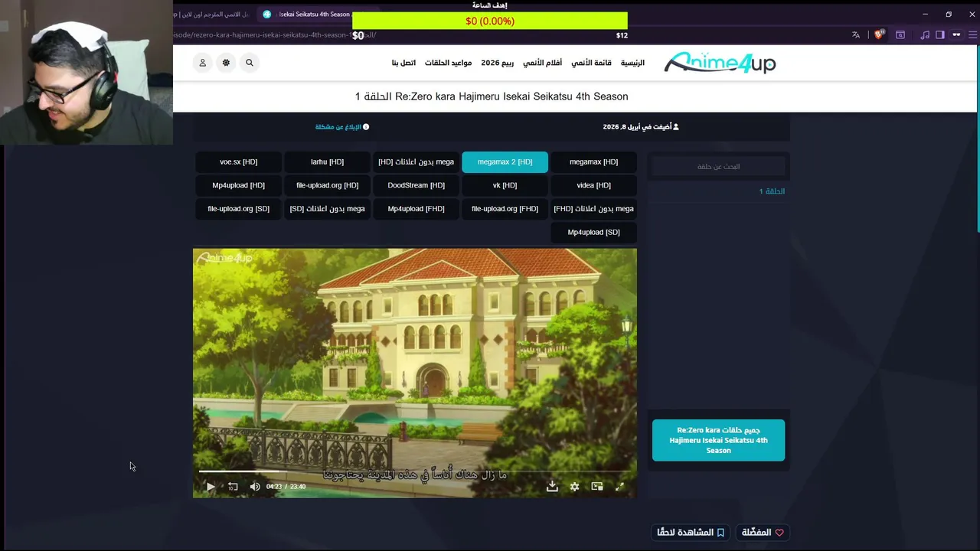Select the Mp4upload [HD] server
The height and width of the screenshot is (551, 980).
[x=238, y=185]
